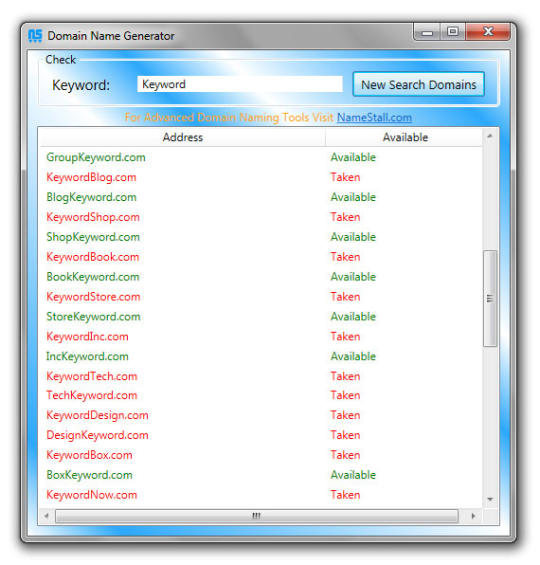The image size is (540, 565).
Task: Select the KeywordBox.com row
Action: pyautogui.click(x=261, y=455)
